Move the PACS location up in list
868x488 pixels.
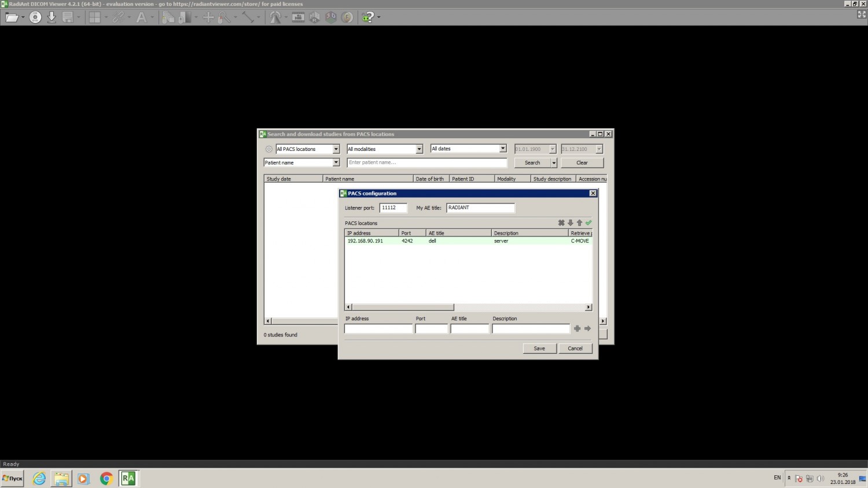point(579,223)
